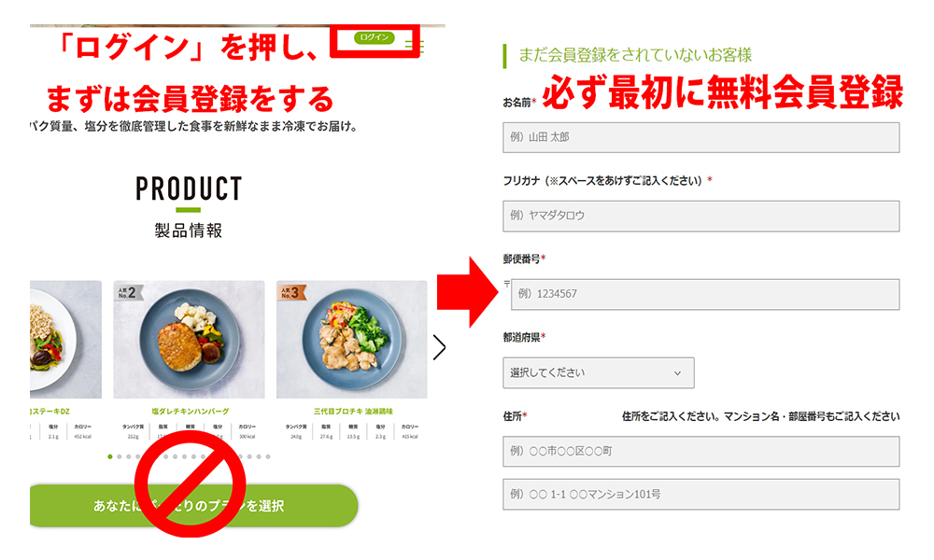934x560 pixels.
Task: Select the first green carousel dot
Action: (x=110, y=456)
